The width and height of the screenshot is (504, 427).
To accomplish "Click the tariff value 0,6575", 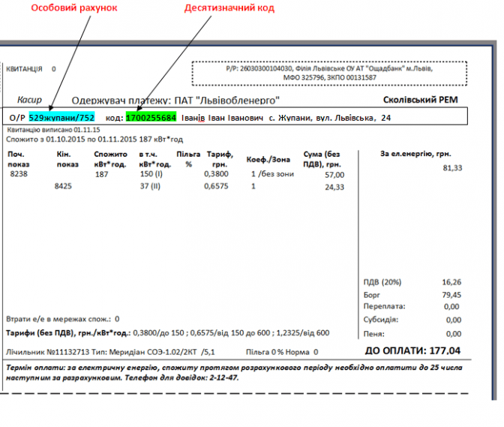I will (x=215, y=187).
